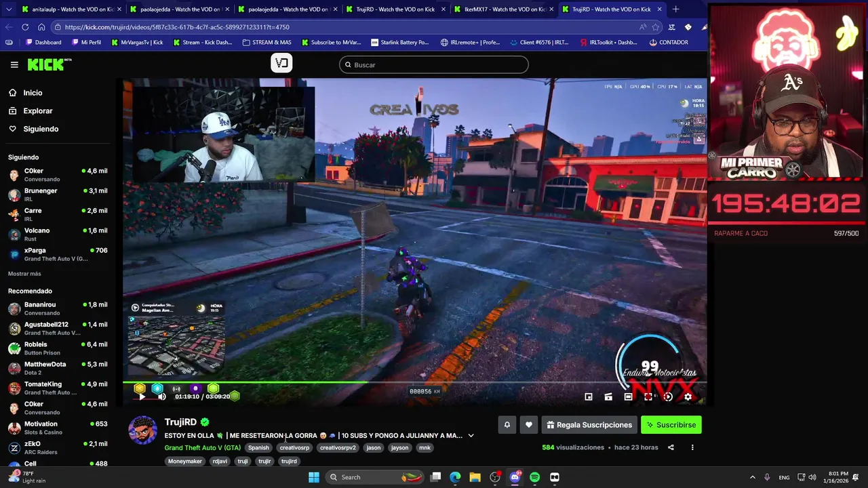Open xParga's channel in the sidebar
This screenshot has width=868, height=488.
click(58, 254)
